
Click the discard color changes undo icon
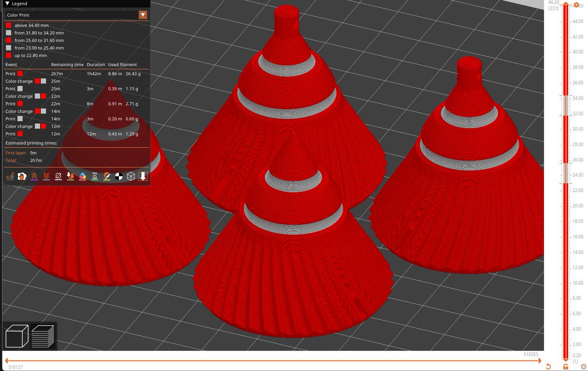click(548, 367)
